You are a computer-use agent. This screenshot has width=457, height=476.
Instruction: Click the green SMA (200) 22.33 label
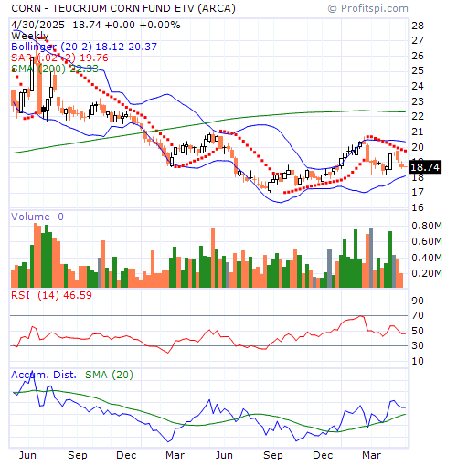click(x=55, y=69)
